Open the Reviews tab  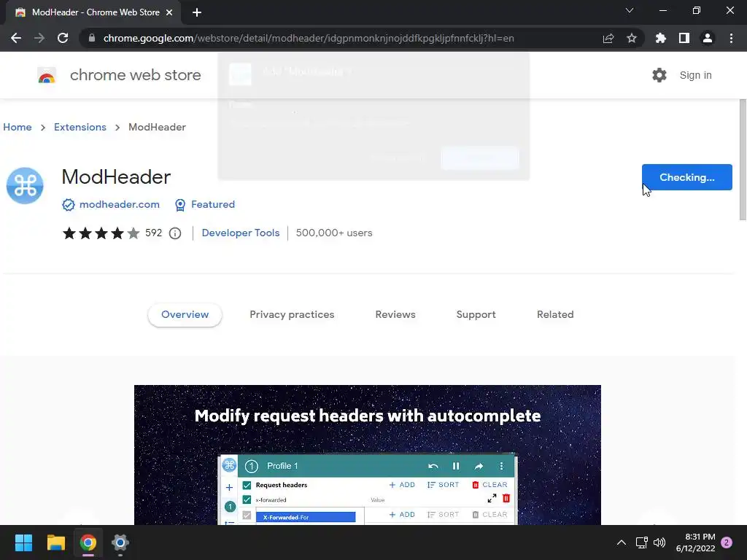coord(395,314)
